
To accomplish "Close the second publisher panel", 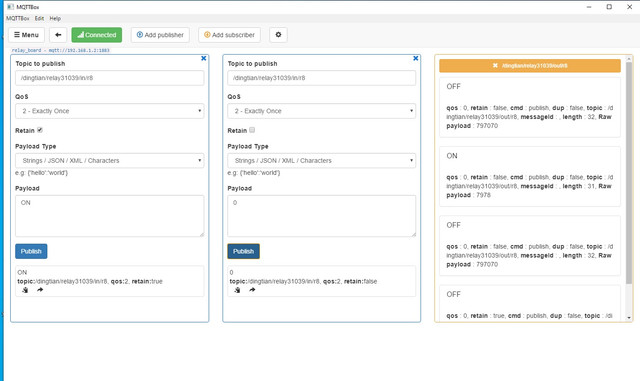I will point(416,58).
